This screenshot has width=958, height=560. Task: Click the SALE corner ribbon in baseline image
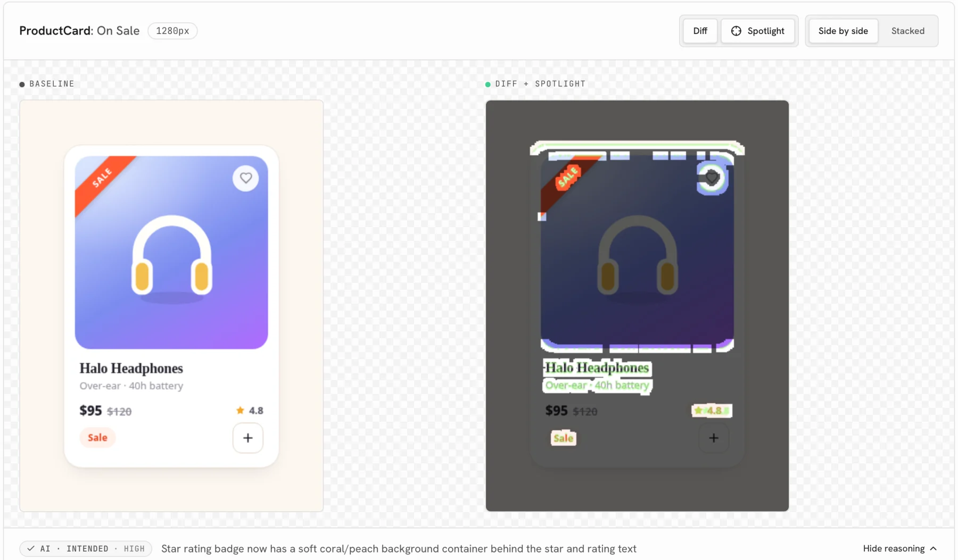click(x=103, y=179)
